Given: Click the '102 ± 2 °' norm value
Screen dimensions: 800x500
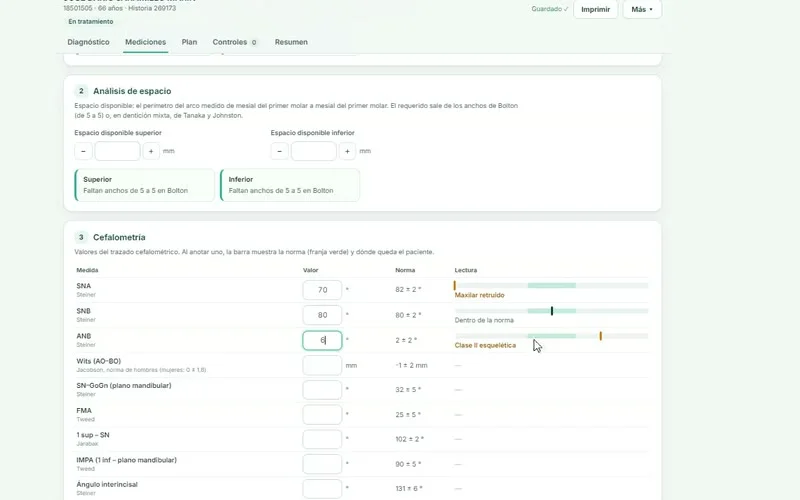Looking at the screenshot, I should click(410, 439).
